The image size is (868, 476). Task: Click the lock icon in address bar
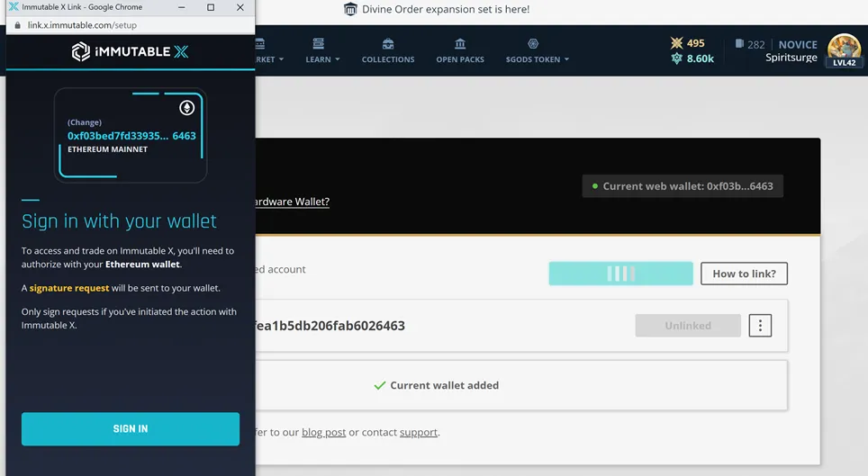[18, 25]
